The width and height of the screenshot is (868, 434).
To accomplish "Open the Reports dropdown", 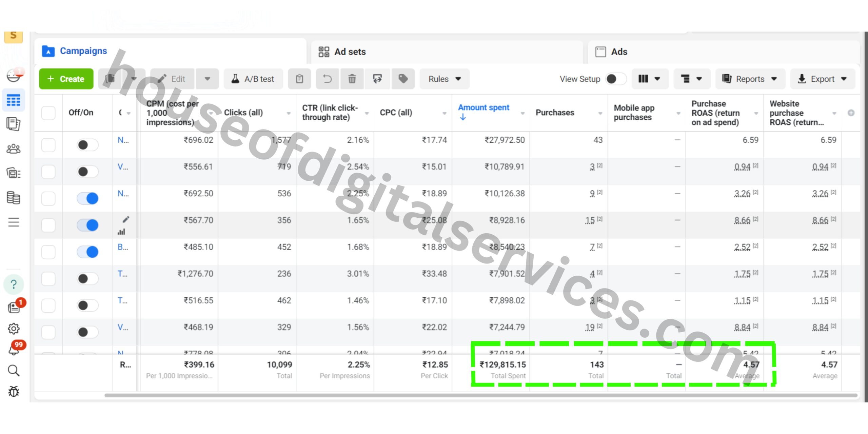I will [750, 79].
